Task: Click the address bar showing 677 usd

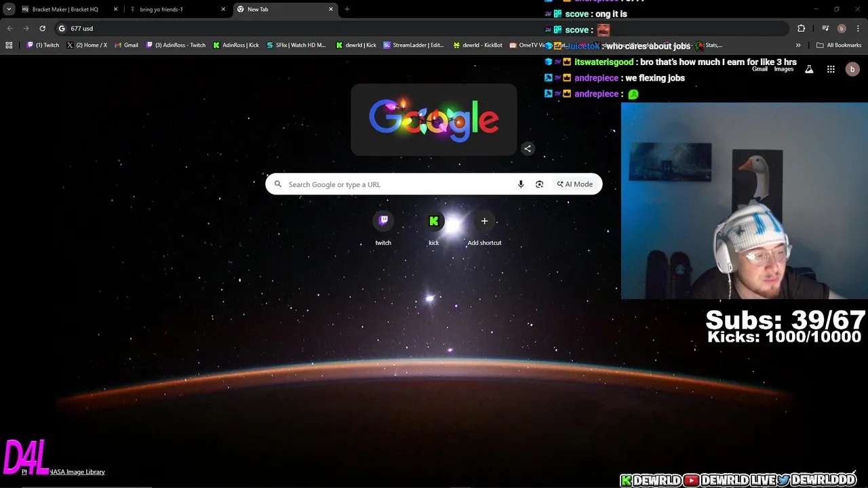Action: [x=420, y=28]
